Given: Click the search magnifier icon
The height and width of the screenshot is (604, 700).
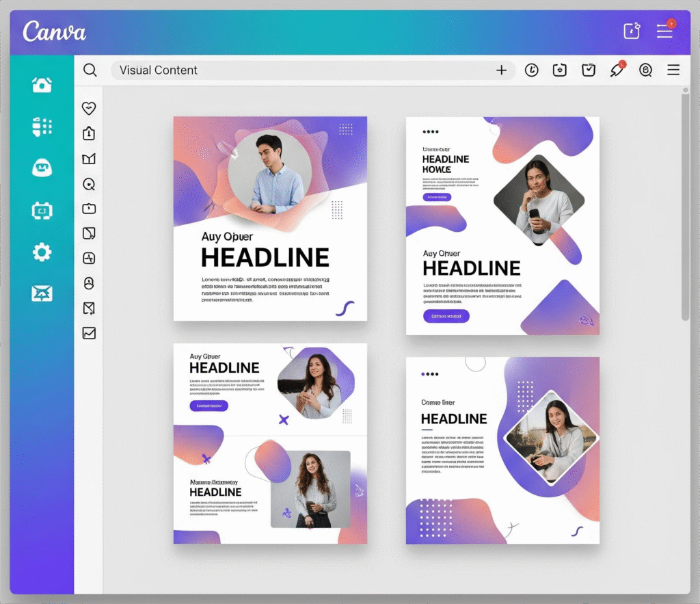Looking at the screenshot, I should (x=90, y=70).
